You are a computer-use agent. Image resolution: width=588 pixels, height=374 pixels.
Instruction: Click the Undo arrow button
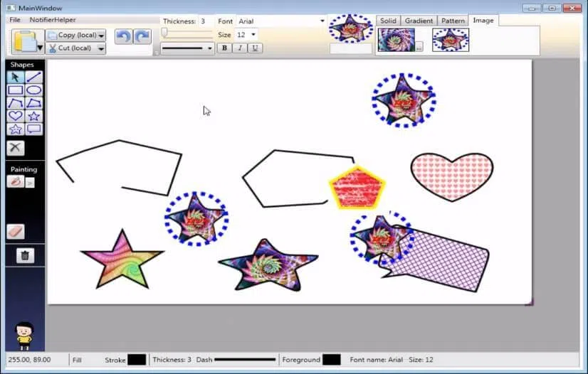tap(123, 37)
